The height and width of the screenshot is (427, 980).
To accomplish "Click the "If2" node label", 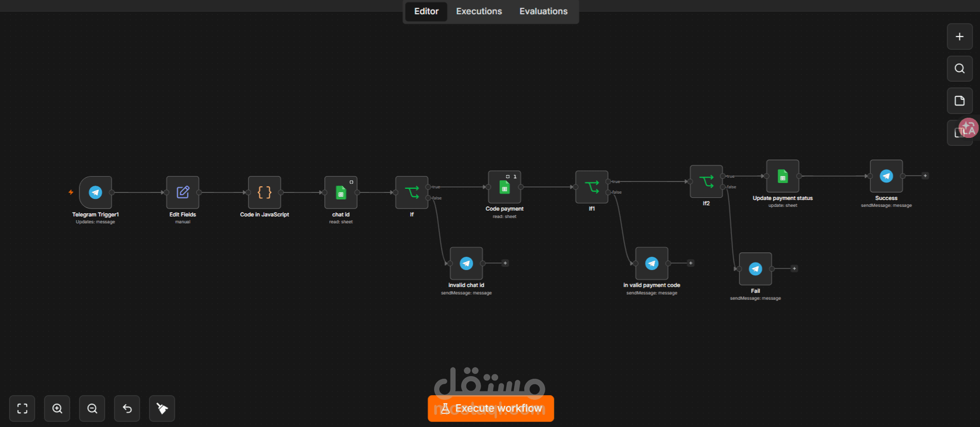I will 707,204.
